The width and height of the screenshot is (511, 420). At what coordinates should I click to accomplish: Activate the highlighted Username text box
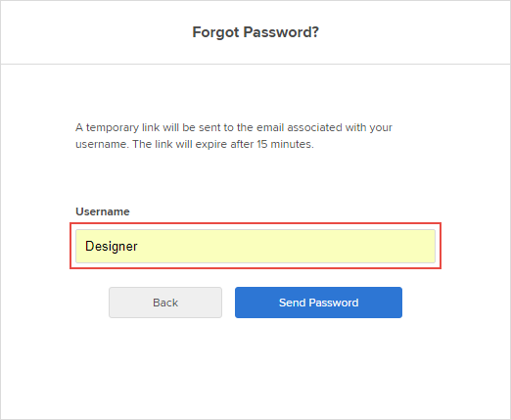[x=255, y=246]
